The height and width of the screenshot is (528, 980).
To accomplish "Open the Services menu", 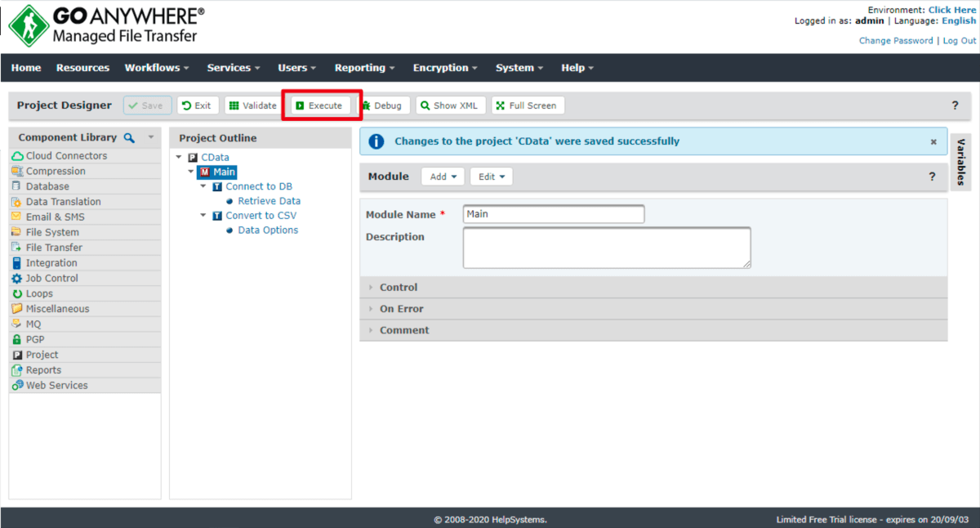I will tap(234, 68).
